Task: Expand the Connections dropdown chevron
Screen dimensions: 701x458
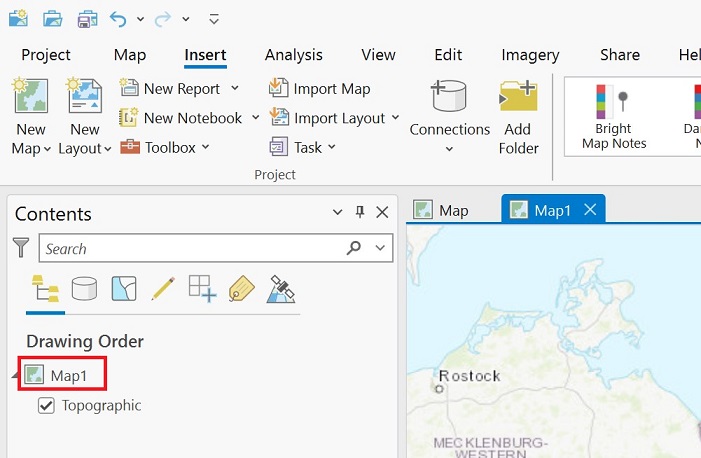Action: [449, 149]
